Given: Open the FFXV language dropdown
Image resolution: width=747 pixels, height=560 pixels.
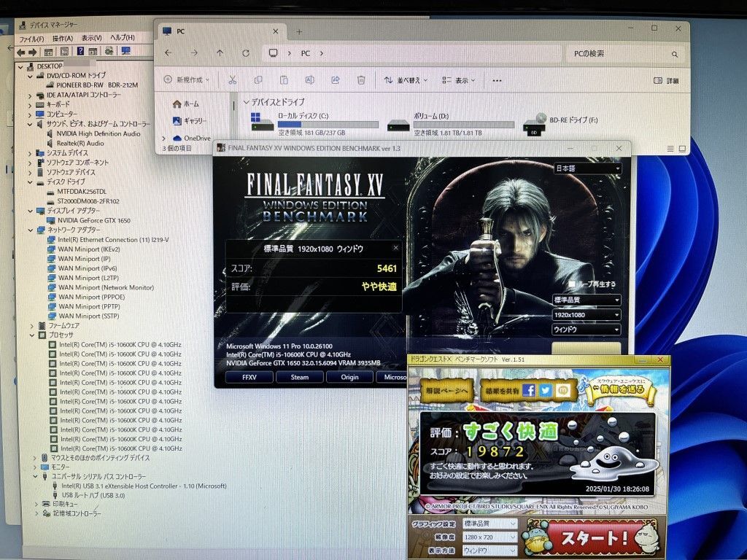Looking at the screenshot, I should coord(587,168).
